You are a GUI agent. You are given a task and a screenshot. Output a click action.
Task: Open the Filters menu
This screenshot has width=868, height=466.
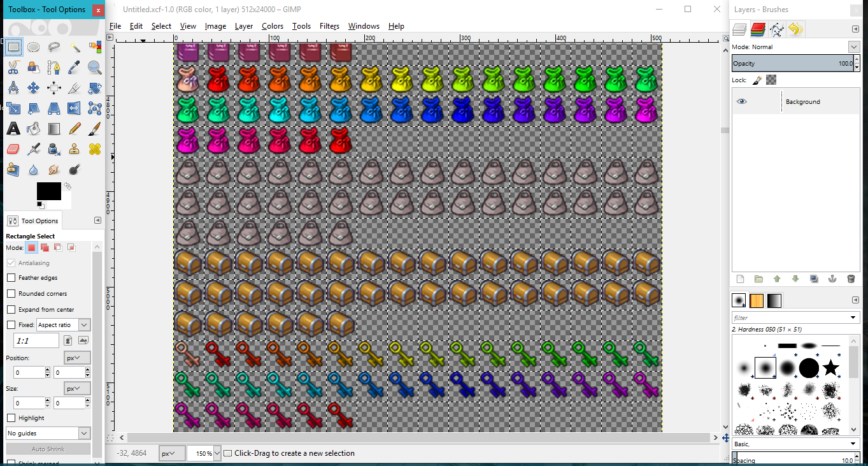coord(329,26)
